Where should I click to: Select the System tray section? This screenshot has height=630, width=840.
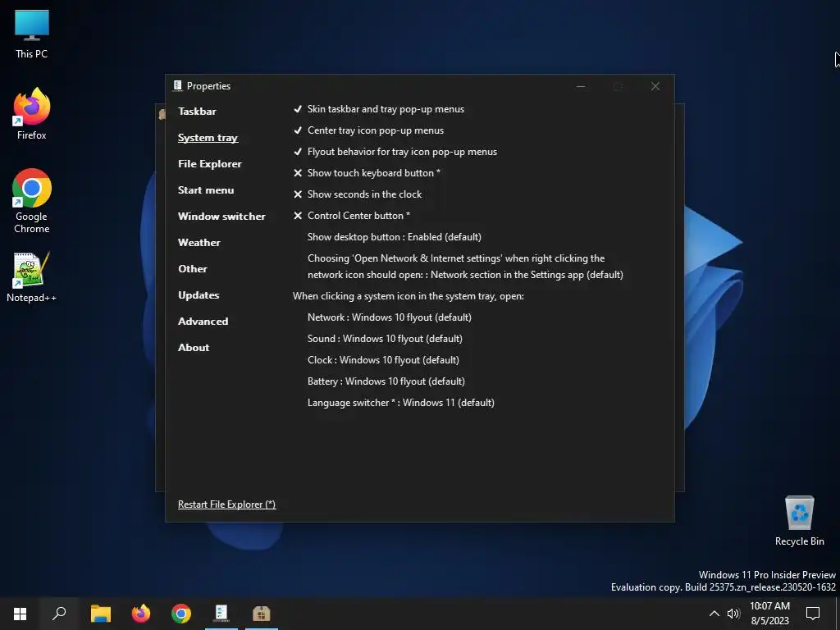coord(208,138)
